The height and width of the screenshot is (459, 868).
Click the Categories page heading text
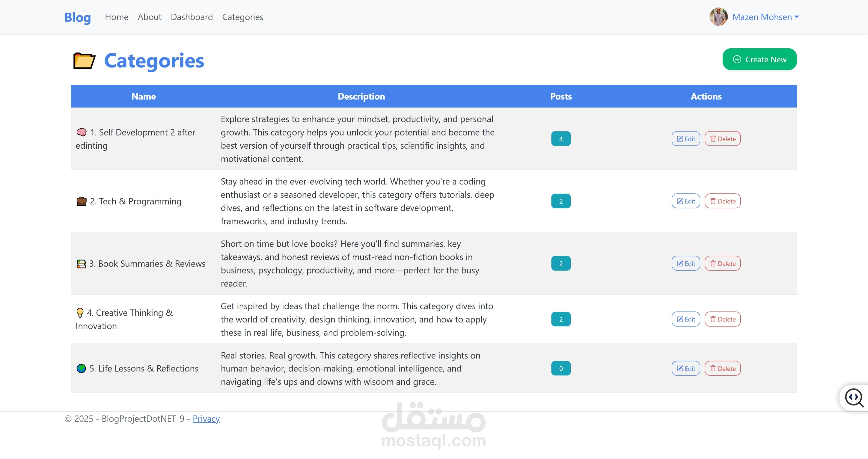154,61
